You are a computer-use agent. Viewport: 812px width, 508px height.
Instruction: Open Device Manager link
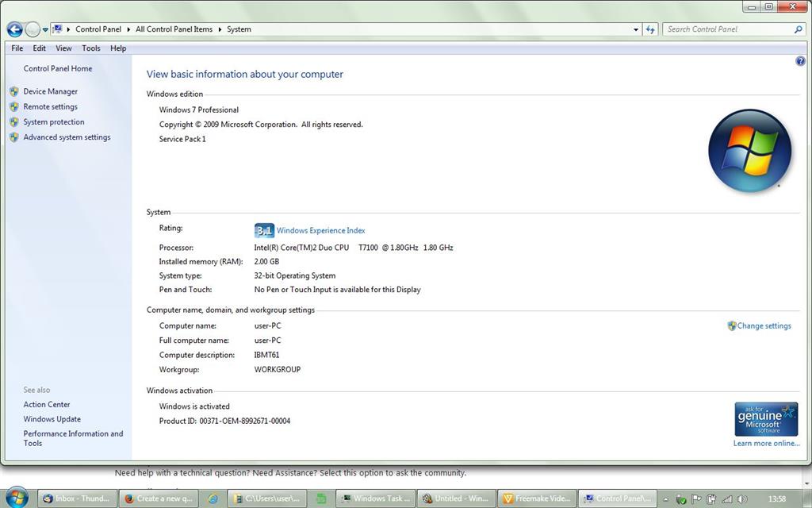50,91
